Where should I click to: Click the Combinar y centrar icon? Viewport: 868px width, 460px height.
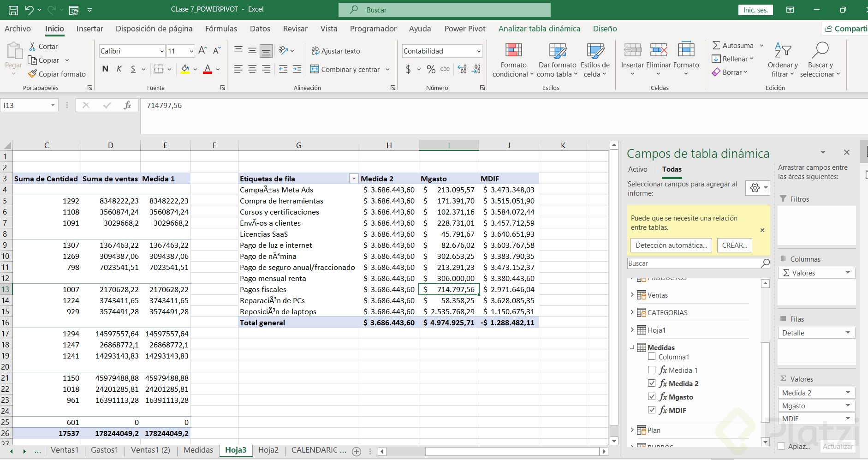(x=315, y=69)
